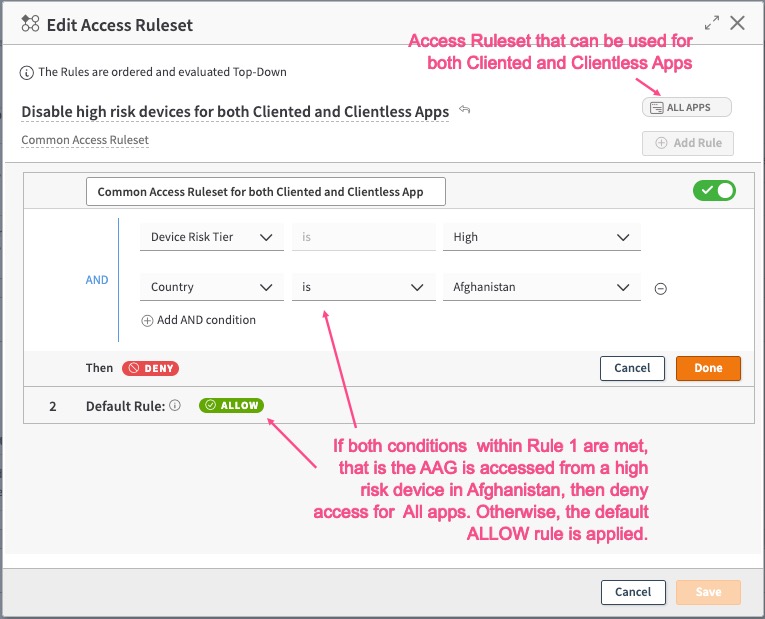765x619 pixels.
Task: Click the expand dialog arrows icon
Action: [711, 23]
